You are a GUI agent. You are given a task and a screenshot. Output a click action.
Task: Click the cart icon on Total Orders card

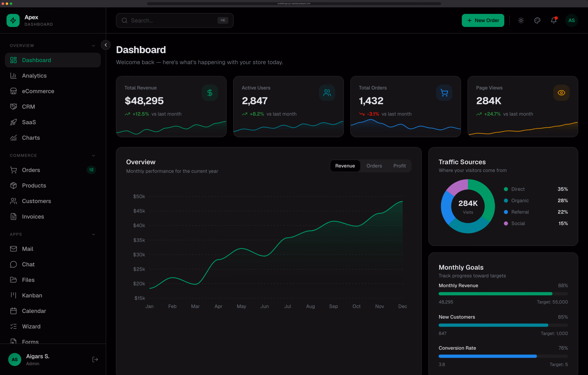(x=444, y=93)
